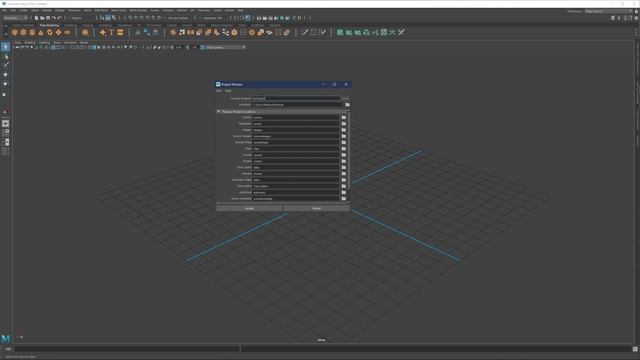The image size is (640, 360).
Task: Choose the Paint selection tool in the toolbox
Action: [x=5, y=65]
